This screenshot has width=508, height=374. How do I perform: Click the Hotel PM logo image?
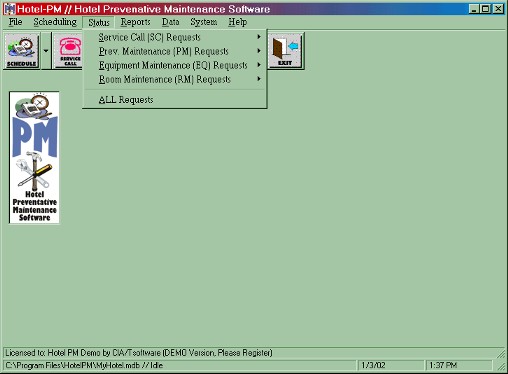34,157
